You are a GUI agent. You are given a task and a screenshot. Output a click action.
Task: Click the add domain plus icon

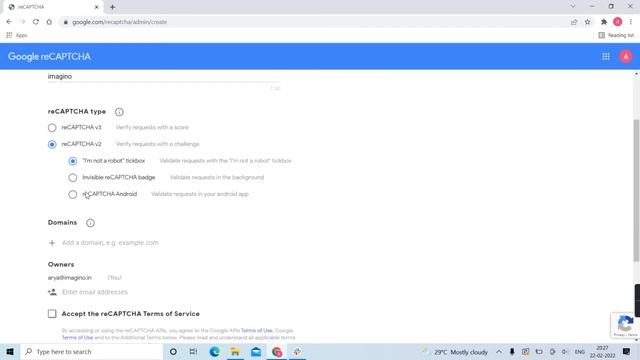point(52,243)
